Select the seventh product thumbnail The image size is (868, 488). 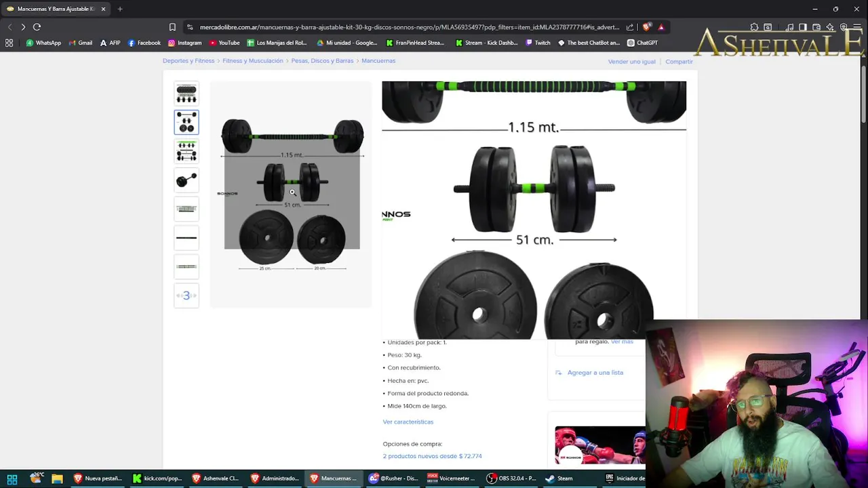click(x=186, y=266)
